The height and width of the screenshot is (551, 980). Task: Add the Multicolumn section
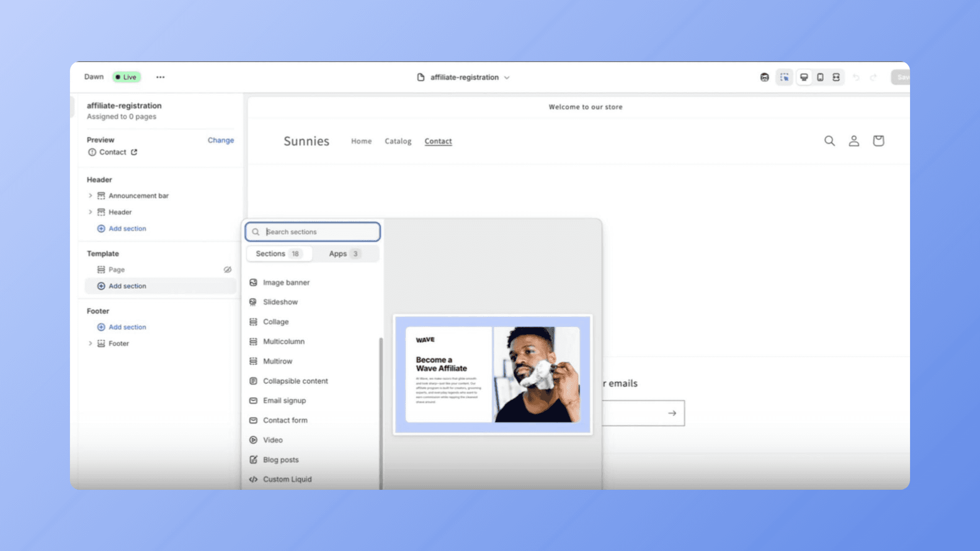pos(312,341)
